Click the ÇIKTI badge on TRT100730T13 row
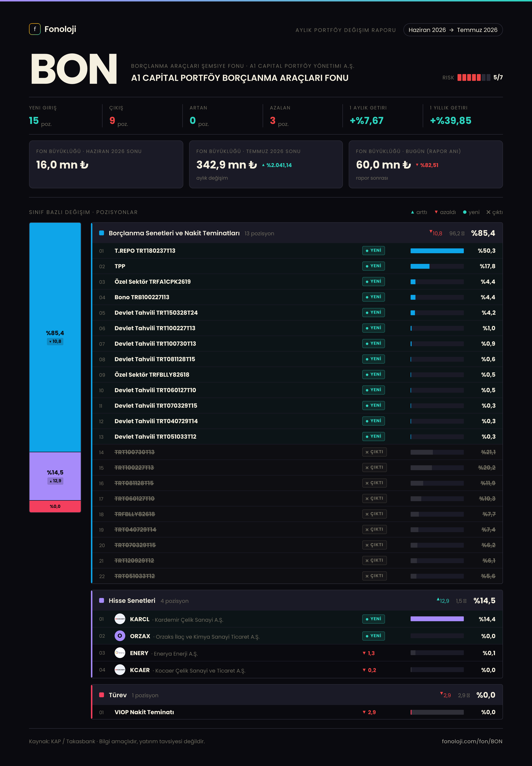Viewport: 532px width, 766px height. 374,452
